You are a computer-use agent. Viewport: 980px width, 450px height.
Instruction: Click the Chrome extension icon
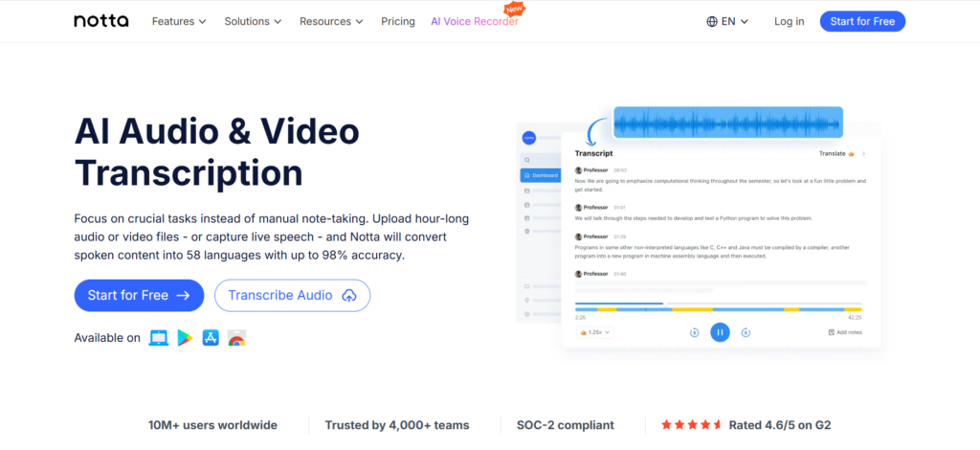[237, 338]
